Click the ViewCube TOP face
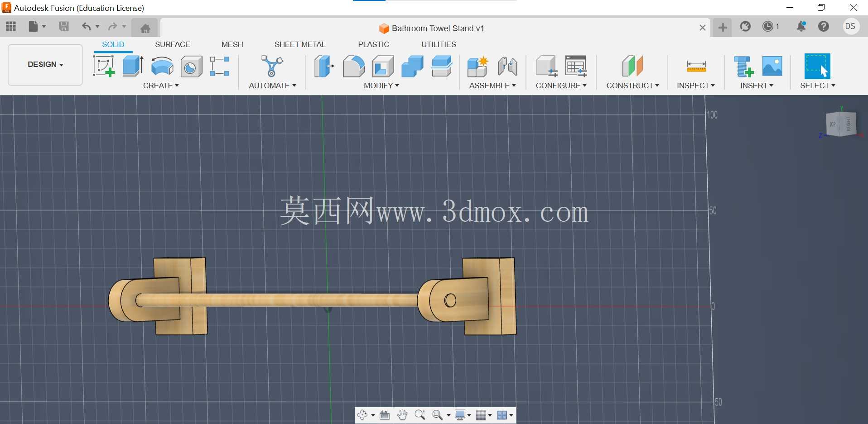Screen dimensions: 868x424 pyautogui.click(x=833, y=124)
